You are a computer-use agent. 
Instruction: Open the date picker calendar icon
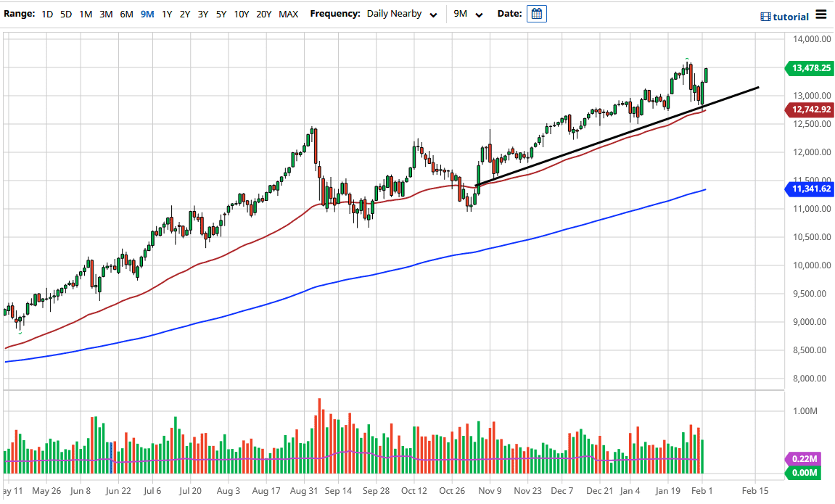(x=536, y=13)
